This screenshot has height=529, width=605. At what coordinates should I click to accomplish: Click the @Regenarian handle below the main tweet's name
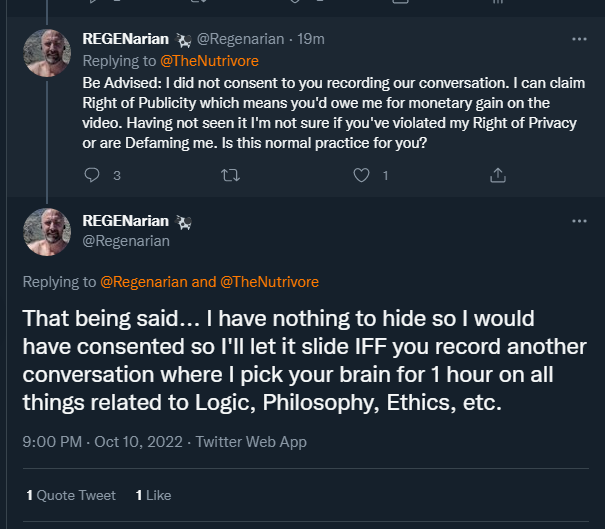125,240
